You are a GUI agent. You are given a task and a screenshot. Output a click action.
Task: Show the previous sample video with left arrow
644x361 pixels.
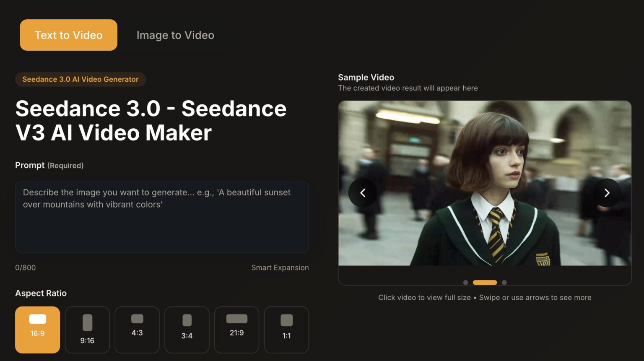click(x=363, y=193)
